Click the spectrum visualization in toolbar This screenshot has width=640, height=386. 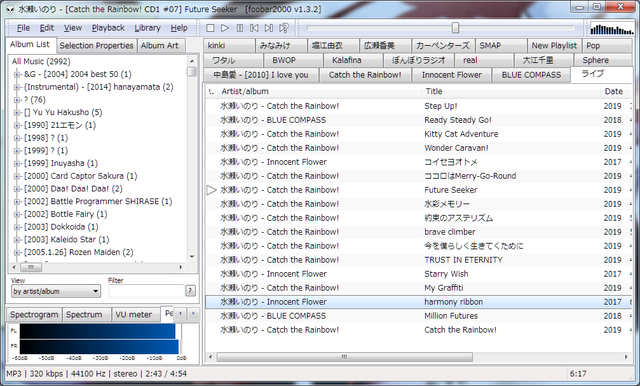(611, 28)
